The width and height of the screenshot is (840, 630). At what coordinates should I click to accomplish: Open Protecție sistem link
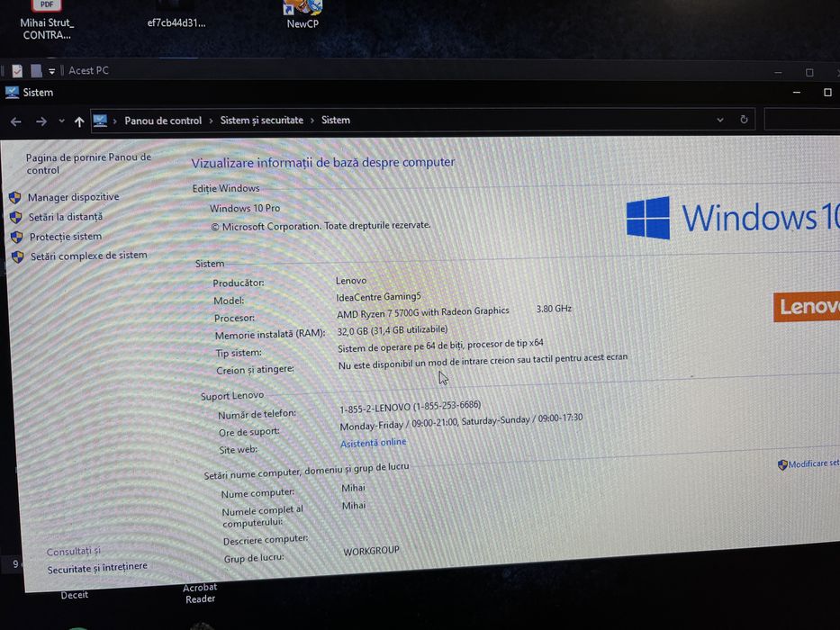pos(66,237)
